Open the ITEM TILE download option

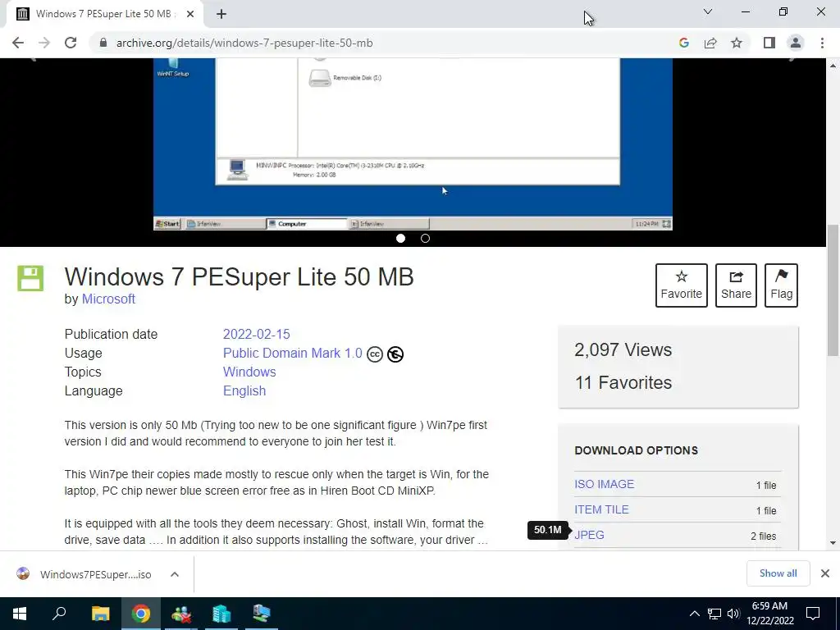point(601,509)
